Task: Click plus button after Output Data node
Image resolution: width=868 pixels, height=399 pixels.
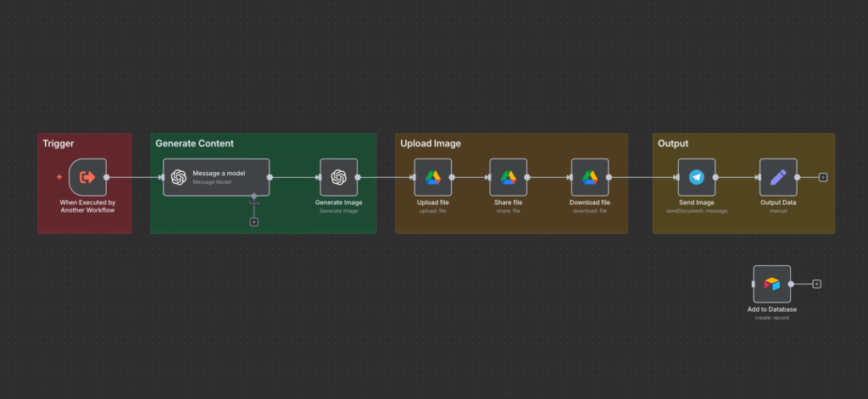Action: pyautogui.click(x=823, y=177)
